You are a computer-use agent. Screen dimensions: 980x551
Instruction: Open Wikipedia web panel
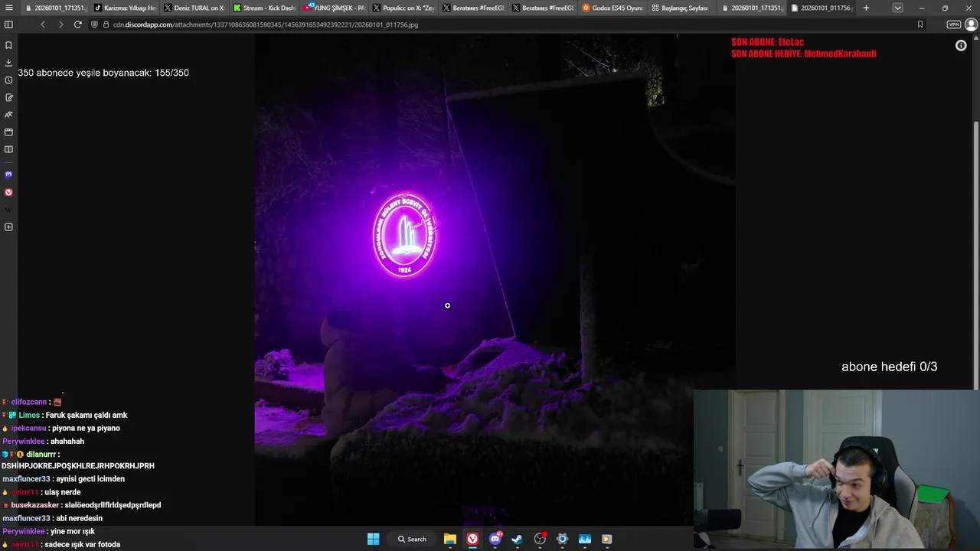pos(8,210)
